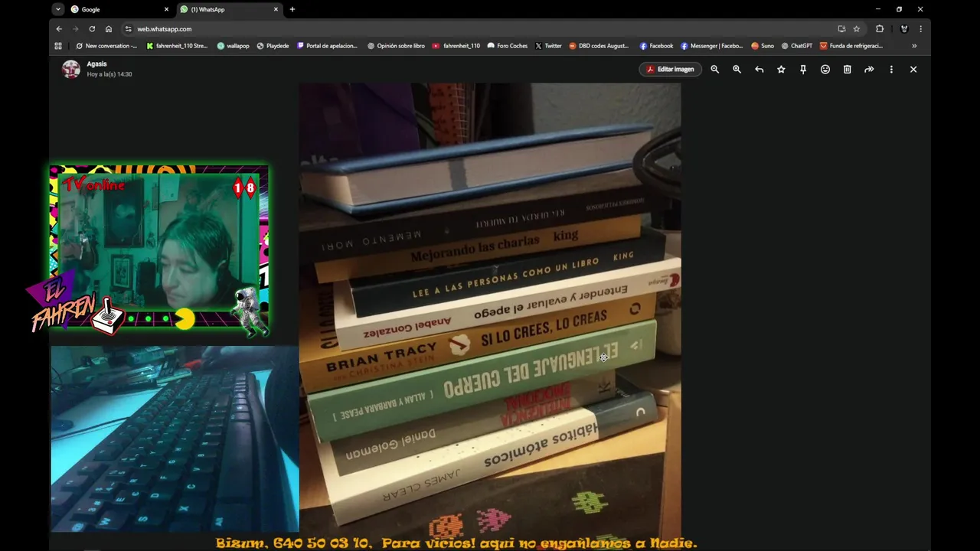Viewport: 980px width, 551px height.
Task: Open the Opinión sobre libro bookmark
Action: [x=396, y=46]
